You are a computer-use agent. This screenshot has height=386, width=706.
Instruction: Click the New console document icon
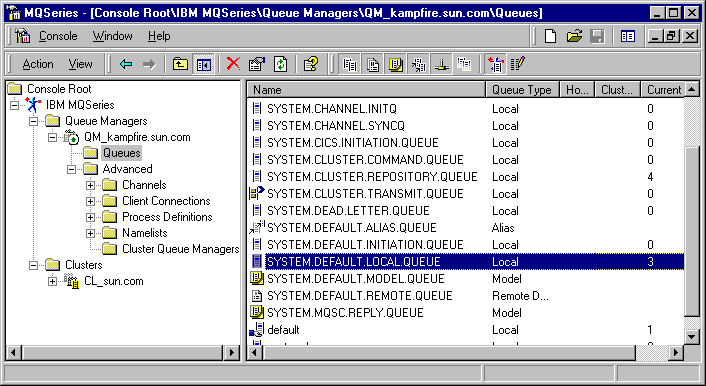point(550,36)
